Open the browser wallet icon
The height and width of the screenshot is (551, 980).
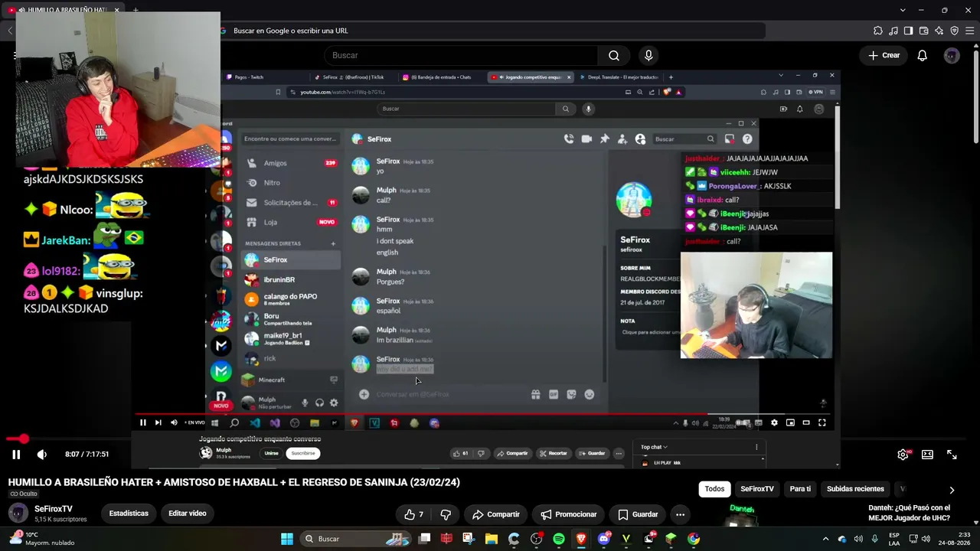pyautogui.click(x=923, y=31)
